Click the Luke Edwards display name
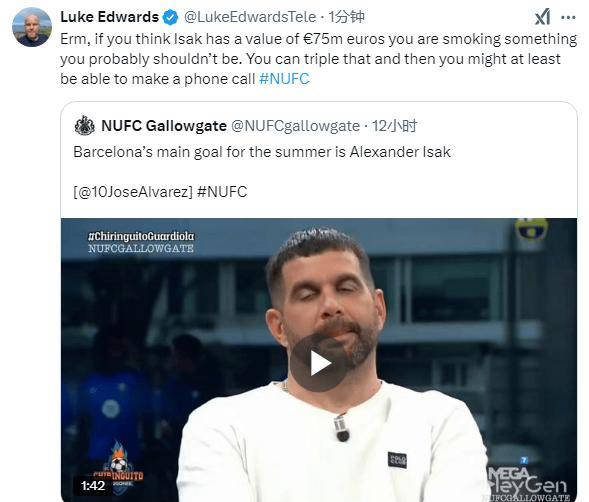This screenshot has width=589, height=502. coord(109,17)
